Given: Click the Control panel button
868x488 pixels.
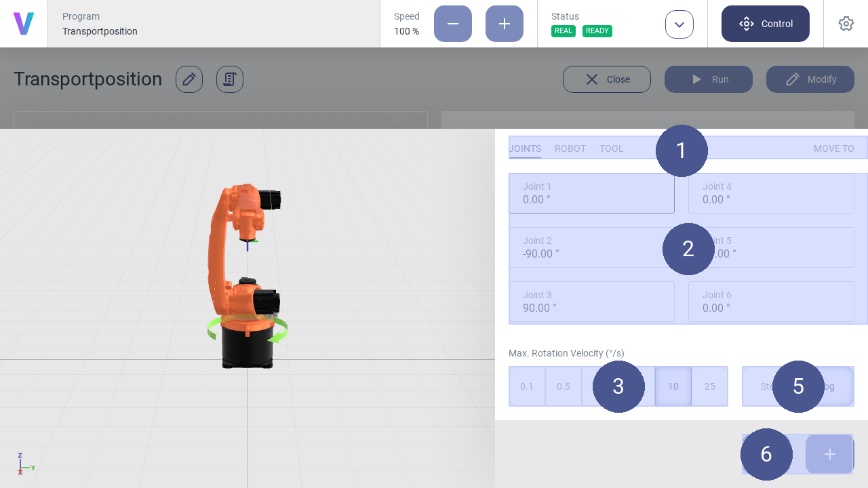Looking at the screenshot, I should [765, 24].
